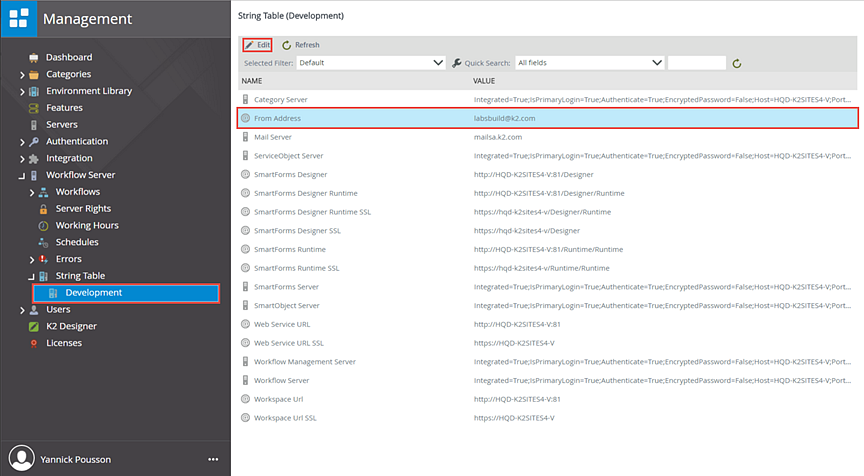Click the quick search text field

pyautogui.click(x=696, y=63)
